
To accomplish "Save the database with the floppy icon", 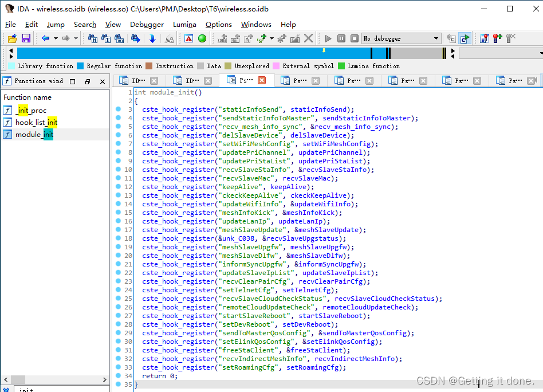I will [x=26, y=38].
